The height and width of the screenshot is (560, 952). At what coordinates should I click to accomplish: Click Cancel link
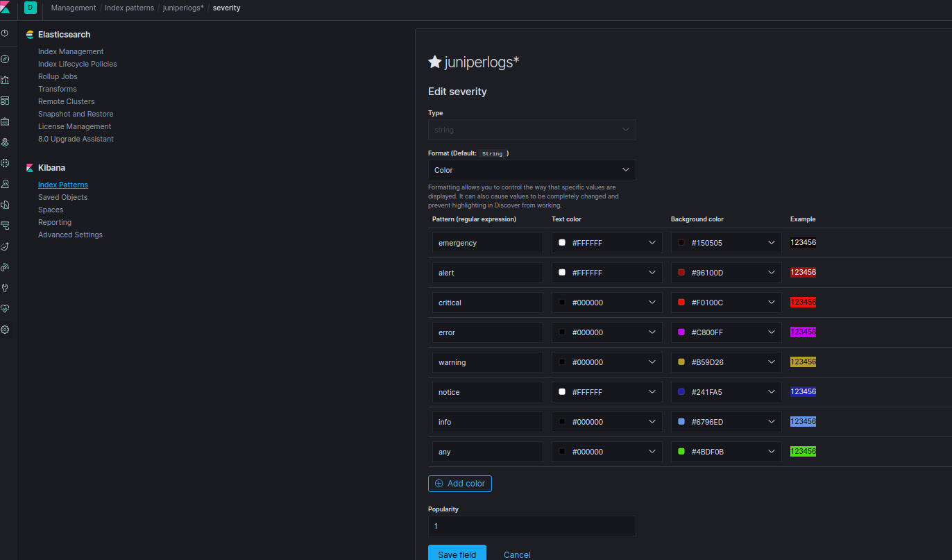(x=517, y=555)
